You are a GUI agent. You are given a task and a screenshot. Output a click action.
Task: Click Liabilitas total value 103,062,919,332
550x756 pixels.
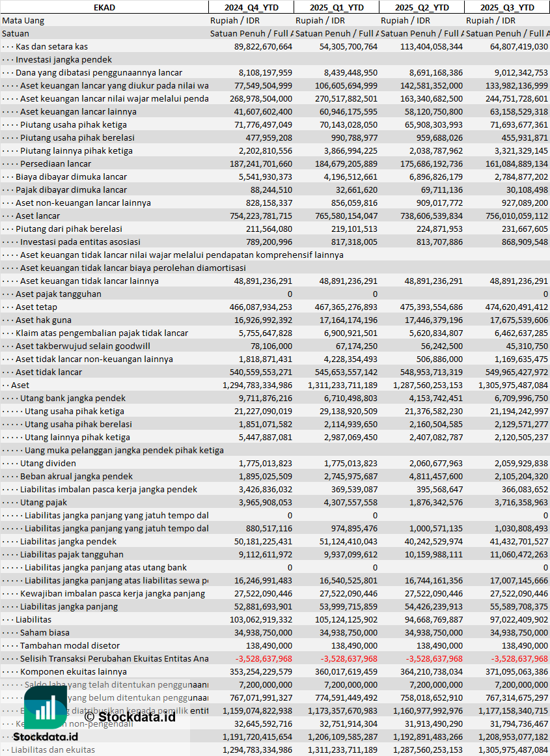(x=261, y=619)
